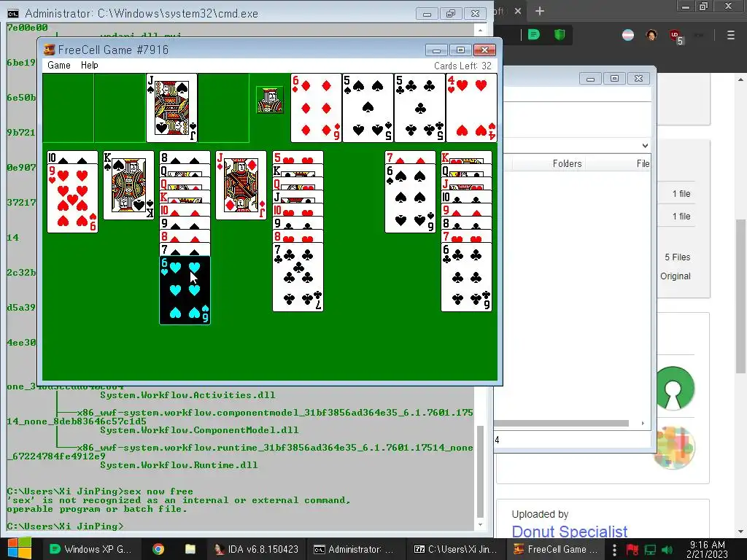Click the uBlock Origin extension icon
Screen dimensions: 747x560
676,36
